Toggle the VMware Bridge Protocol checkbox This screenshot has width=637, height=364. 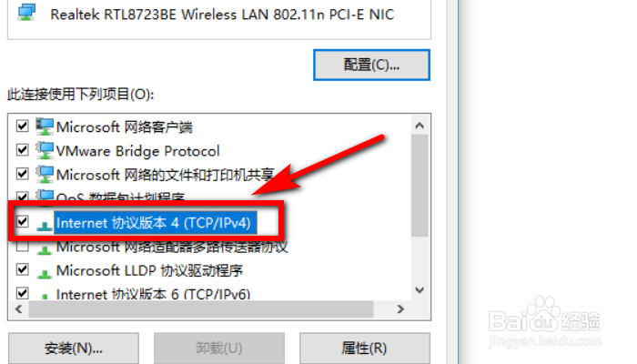coord(23,150)
